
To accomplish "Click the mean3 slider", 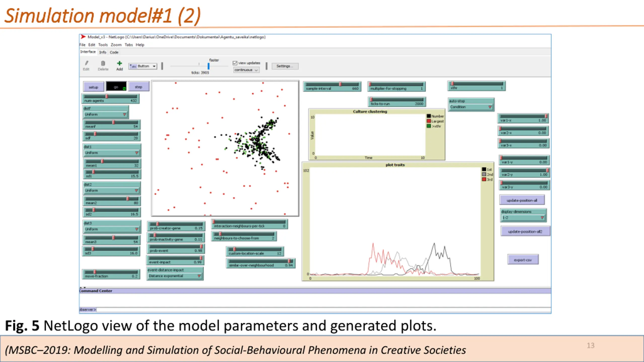I will coord(111,240).
